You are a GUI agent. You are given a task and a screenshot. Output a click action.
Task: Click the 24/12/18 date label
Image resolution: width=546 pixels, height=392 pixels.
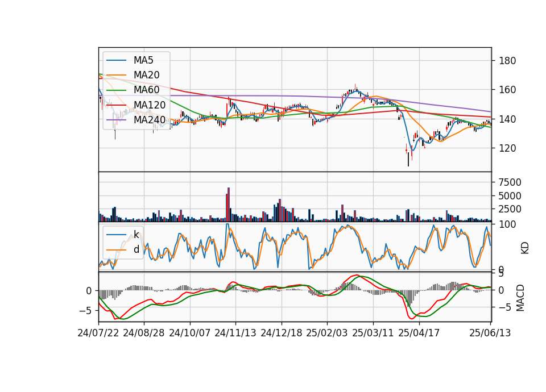click(x=282, y=333)
